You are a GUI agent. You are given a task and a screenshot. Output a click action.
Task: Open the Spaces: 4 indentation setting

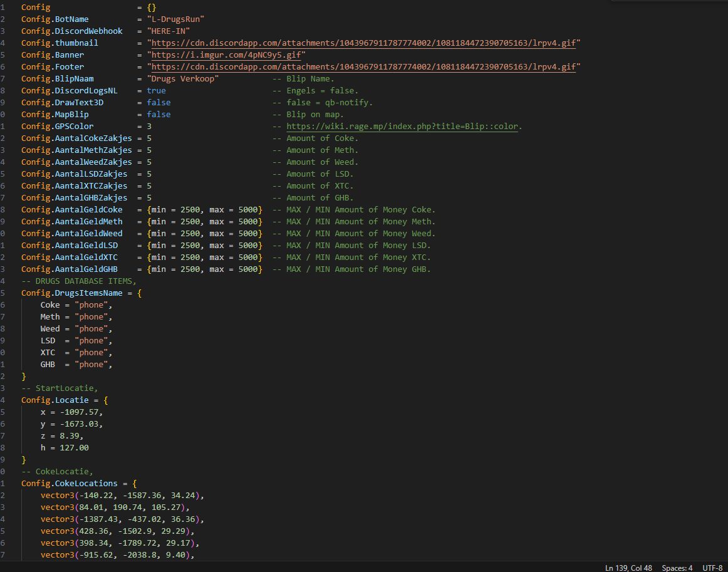point(677,568)
